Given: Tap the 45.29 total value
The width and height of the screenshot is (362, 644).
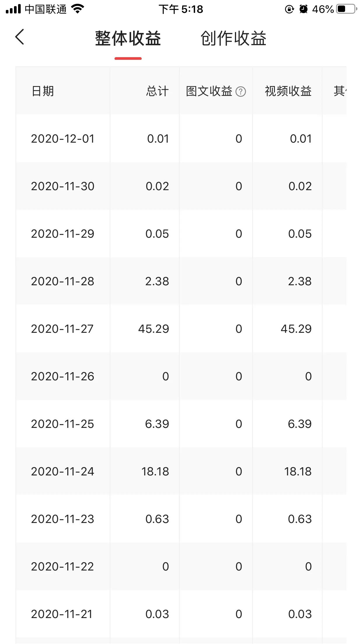Looking at the screenshot, I should tap(154, 329).
